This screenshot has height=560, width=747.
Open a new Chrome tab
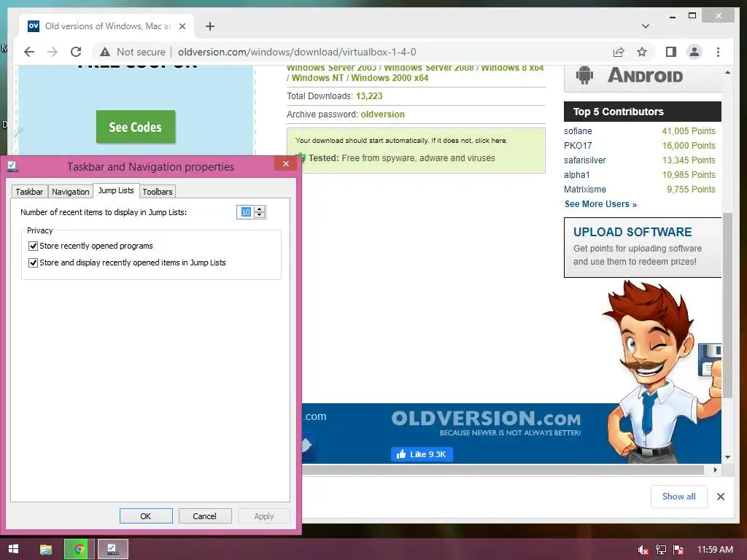pyautogui.click(x=209, y=26)
